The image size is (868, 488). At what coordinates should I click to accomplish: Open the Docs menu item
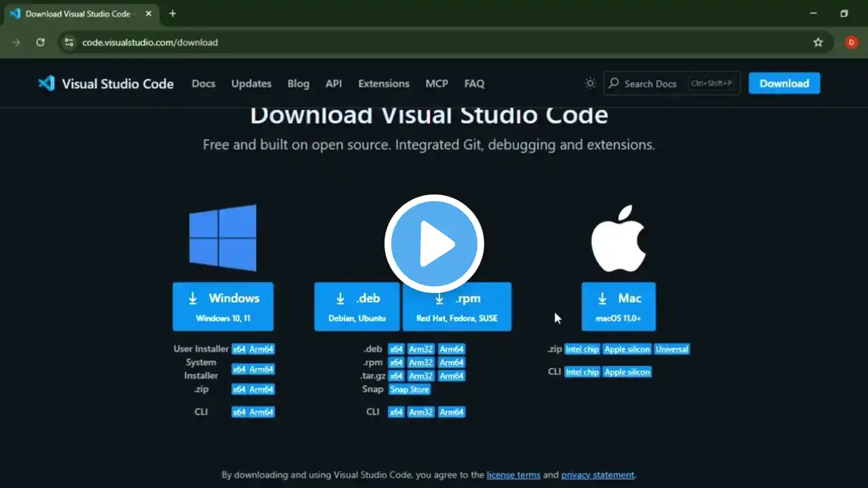click(203, 83)
